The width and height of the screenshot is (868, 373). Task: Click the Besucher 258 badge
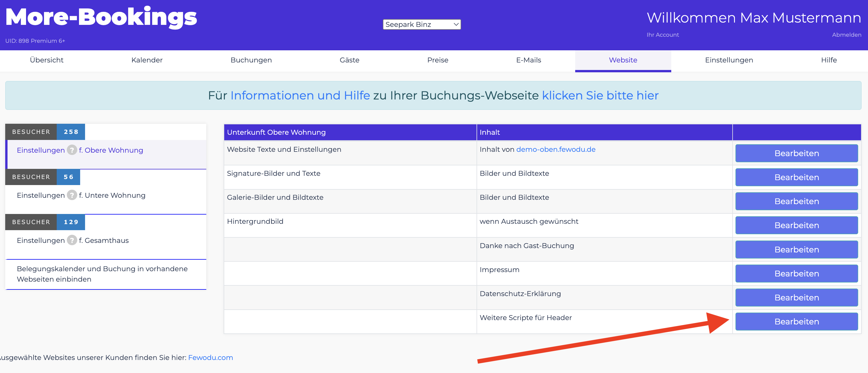(45, 132)
